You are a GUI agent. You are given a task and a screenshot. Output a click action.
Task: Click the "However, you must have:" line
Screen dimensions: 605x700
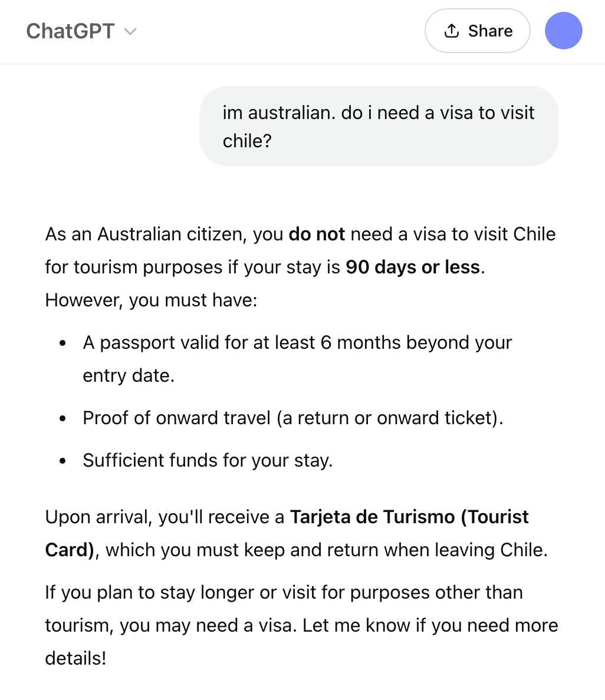tap(151, 301)
